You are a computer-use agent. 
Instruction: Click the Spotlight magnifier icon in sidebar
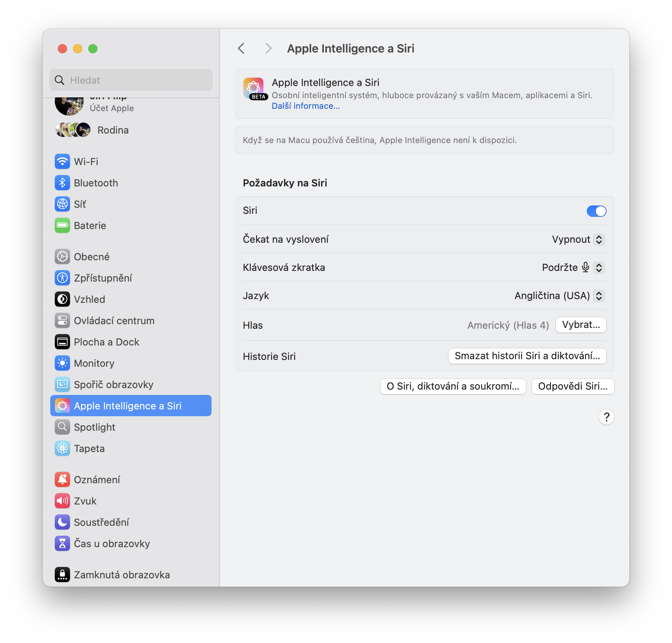(62, 427)
